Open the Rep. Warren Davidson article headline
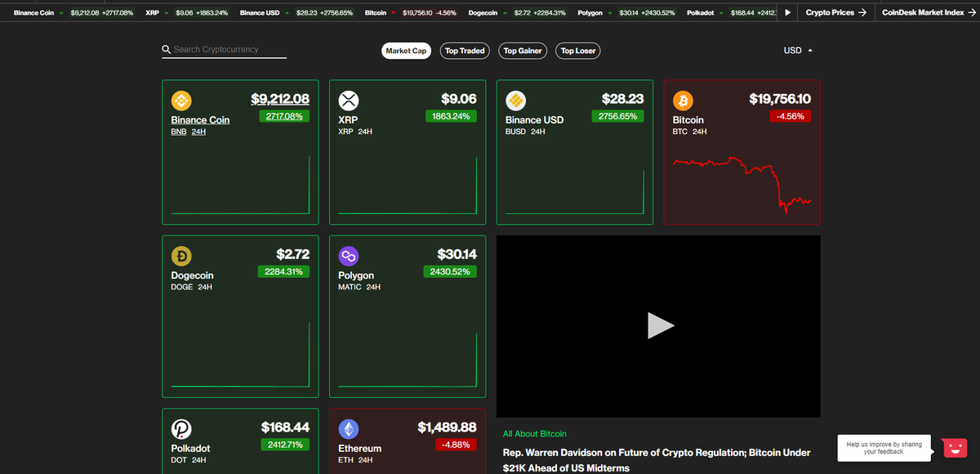 tap(657, 460)
